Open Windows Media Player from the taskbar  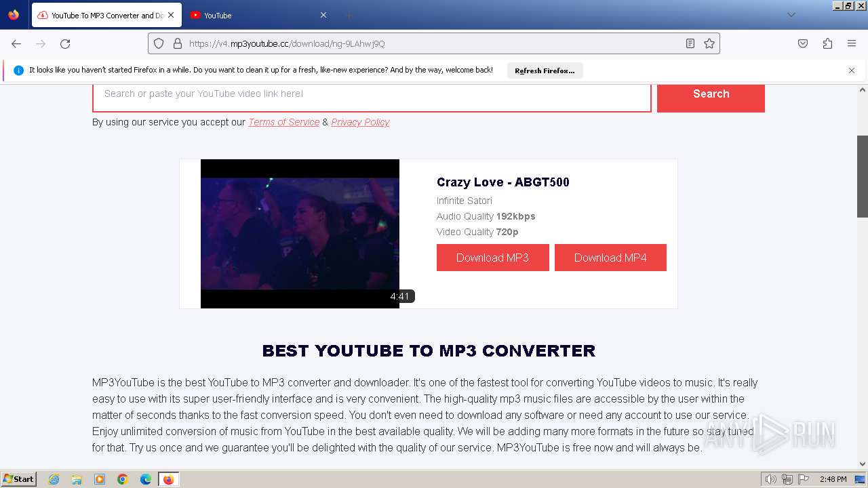coord(100,479)
